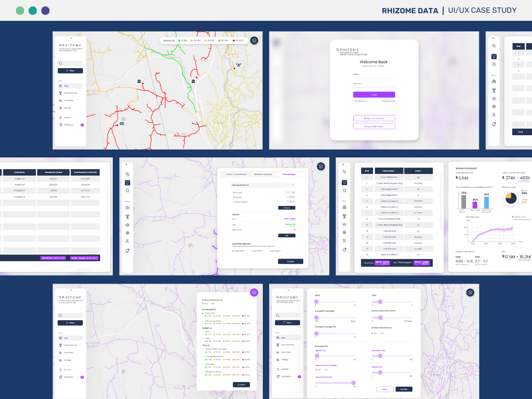Click the purple notification badge on the poverty map sidebar
Image resolution: width=532 pixels, height=399 pixels.
pyautogui.click(x=82, y=125)
